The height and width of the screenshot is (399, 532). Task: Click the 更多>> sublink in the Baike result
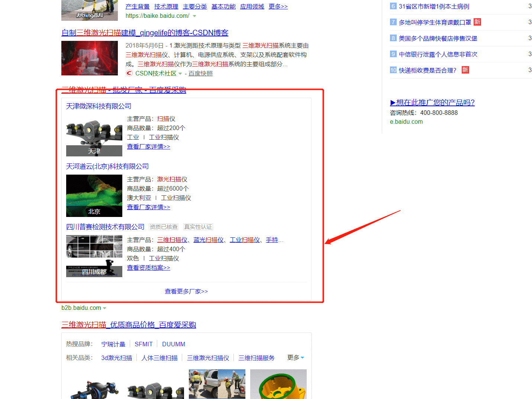tap(278, 6)
